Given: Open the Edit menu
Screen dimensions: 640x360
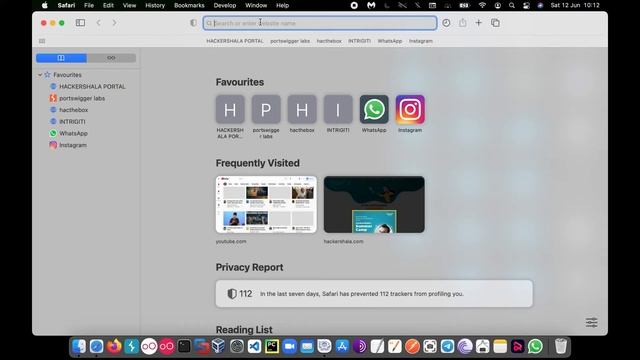Looking at the screenshot, I should (x=108, y=5).
